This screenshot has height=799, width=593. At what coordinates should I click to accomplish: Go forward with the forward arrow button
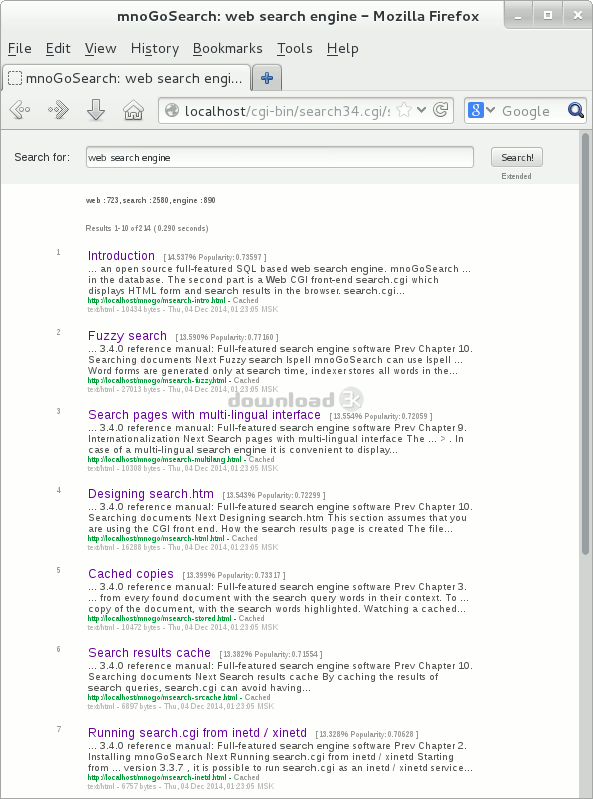pos(58,110)
